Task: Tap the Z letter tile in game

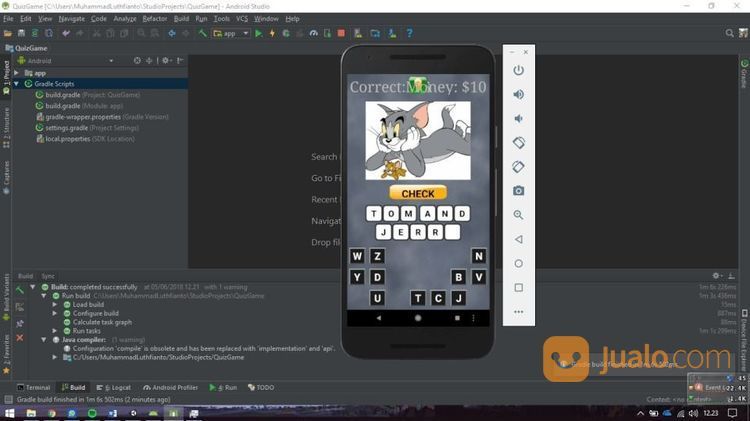Action: click(x=377, y=256)
